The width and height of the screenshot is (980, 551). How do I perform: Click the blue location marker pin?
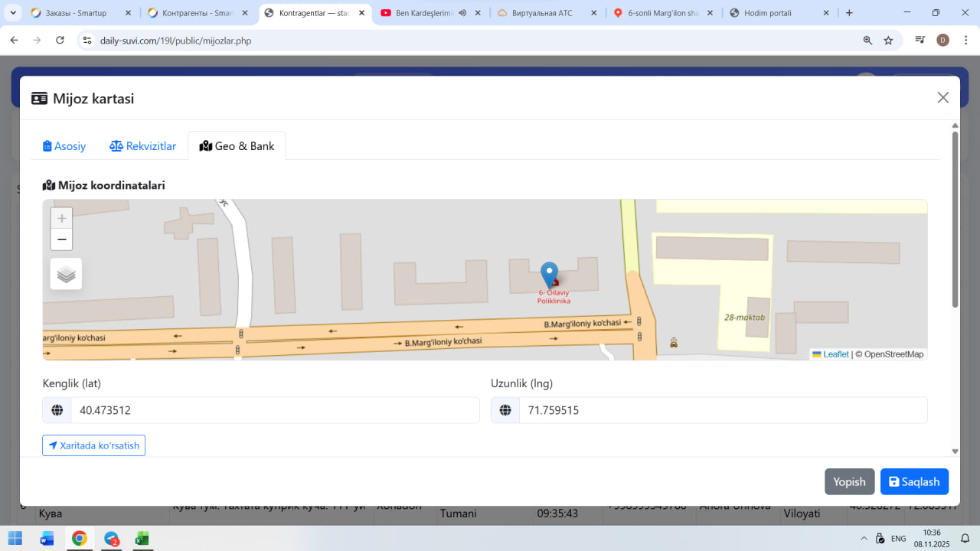point(549,274)
